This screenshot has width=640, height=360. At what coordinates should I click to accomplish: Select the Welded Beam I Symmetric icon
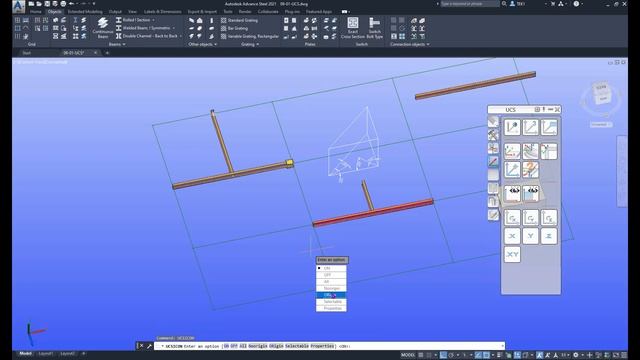click(x=118, y=28)
